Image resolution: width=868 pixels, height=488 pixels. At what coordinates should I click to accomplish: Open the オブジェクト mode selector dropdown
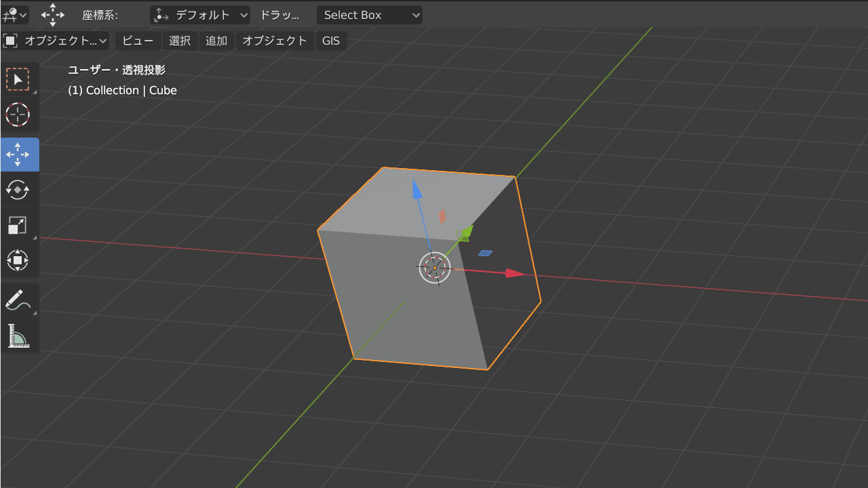(56, 41)
